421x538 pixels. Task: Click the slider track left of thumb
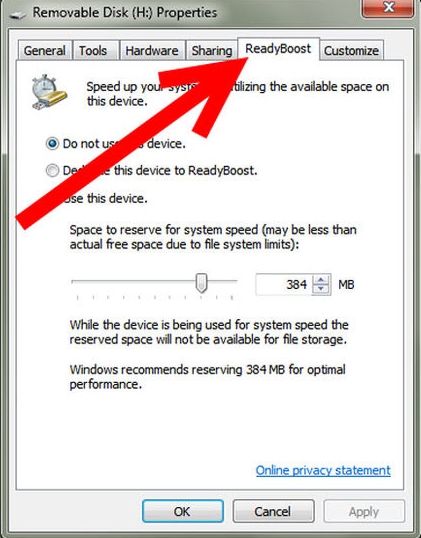(133, 281)
